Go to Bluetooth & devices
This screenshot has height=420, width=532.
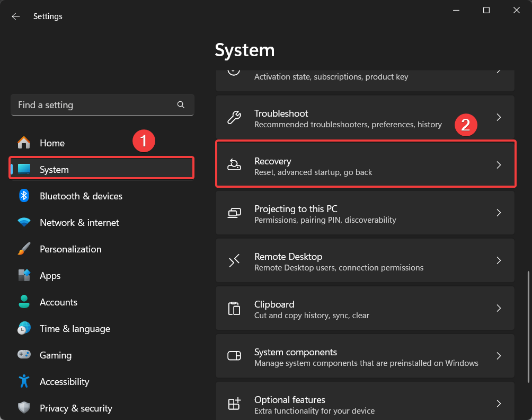(x=81, y=196)
